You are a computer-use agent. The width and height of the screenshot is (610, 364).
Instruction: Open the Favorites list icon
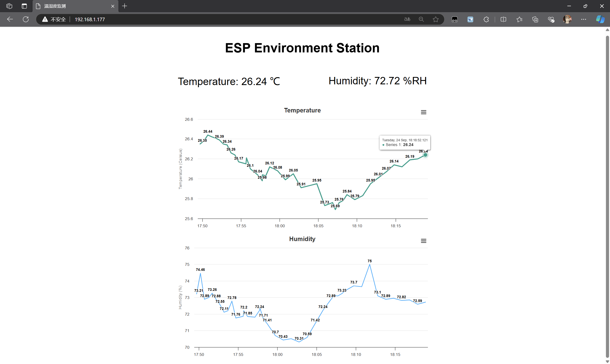pyautogui.click(x=519, y=19)
